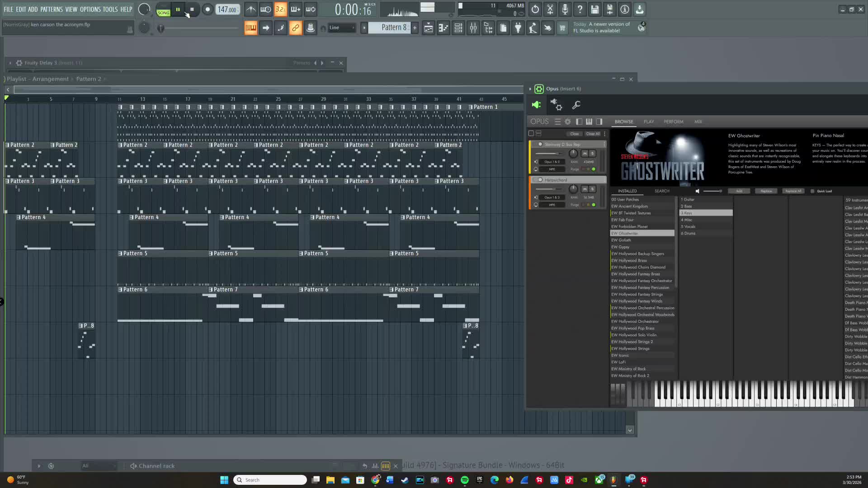
Task: Open the Opus wrench settings icon
Action: [x=576, y=105]
